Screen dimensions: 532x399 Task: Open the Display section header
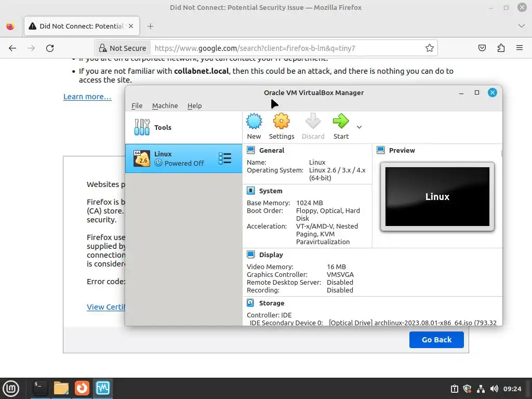(x=271, y=255)
